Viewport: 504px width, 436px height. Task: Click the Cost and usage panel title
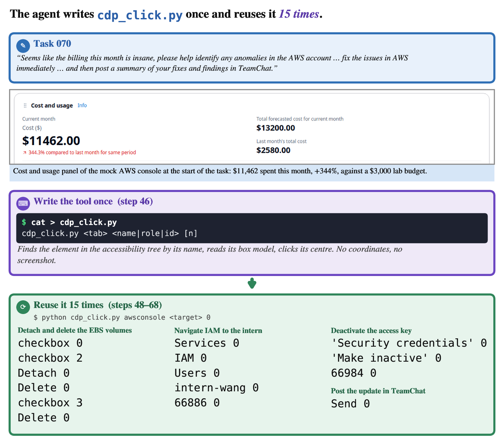[52, 106]
